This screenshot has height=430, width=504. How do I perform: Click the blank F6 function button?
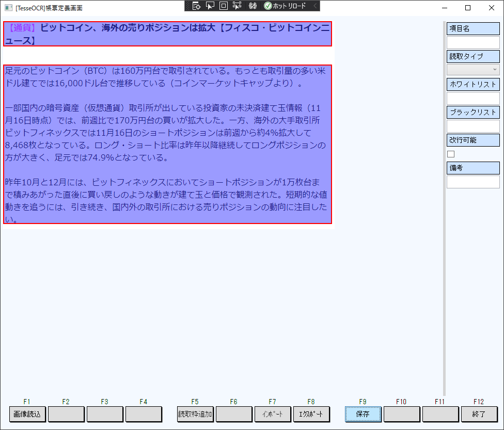pyautogui.click(x=234, y=414)
